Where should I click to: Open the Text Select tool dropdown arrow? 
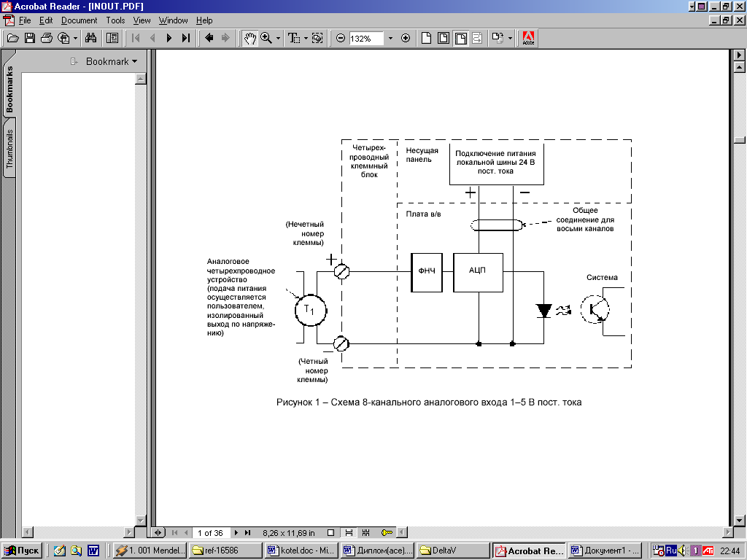click(x=306, y=38)
